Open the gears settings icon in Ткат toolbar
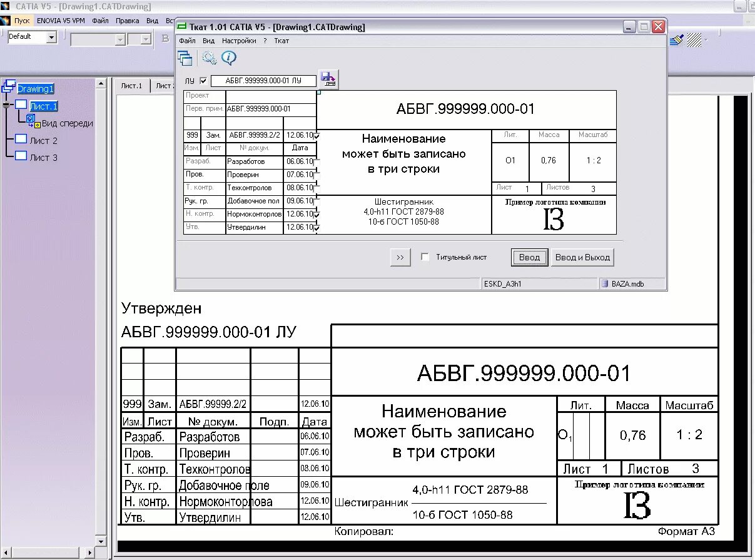Viewport: 755px width, 560px height. (x=208, y=58)
